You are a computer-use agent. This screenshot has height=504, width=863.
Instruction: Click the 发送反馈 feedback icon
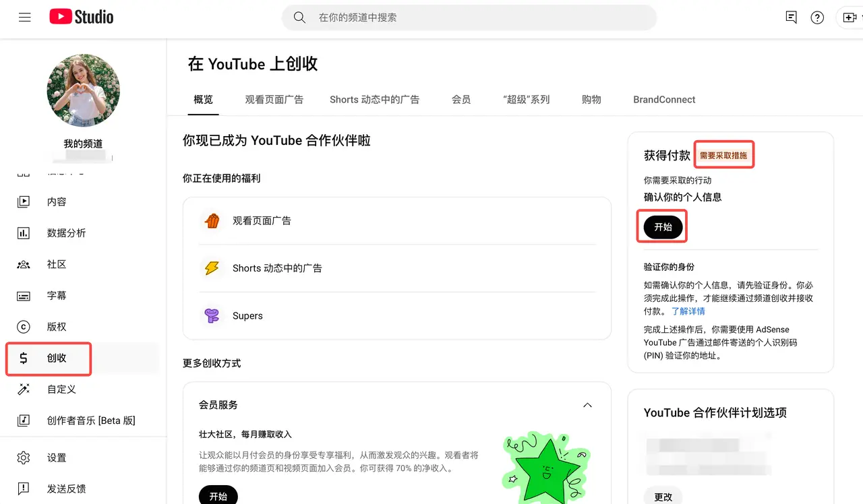click(x=24, y=489)
